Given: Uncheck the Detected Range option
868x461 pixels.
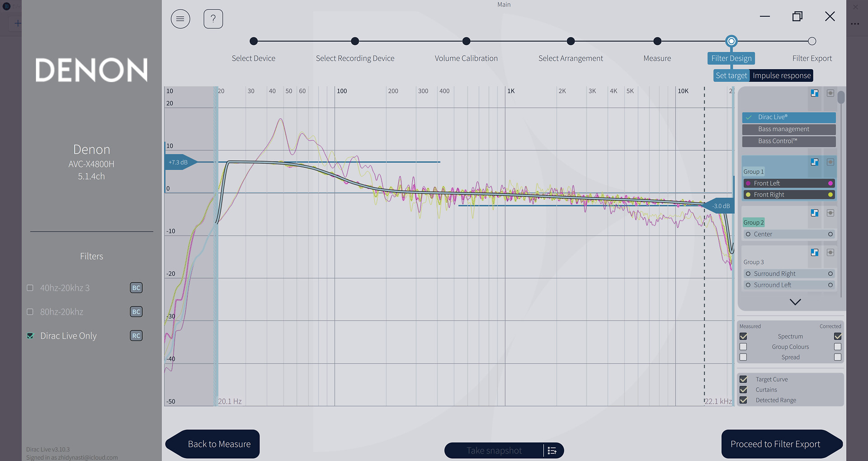Looking at the screenshot, I should tap(743, 400).
